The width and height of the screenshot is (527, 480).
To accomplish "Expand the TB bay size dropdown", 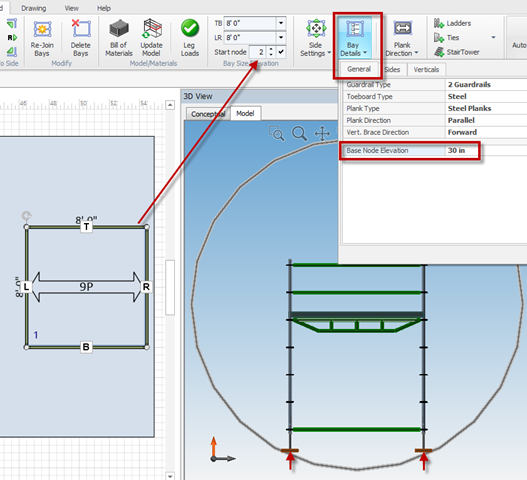I will 281,23.
